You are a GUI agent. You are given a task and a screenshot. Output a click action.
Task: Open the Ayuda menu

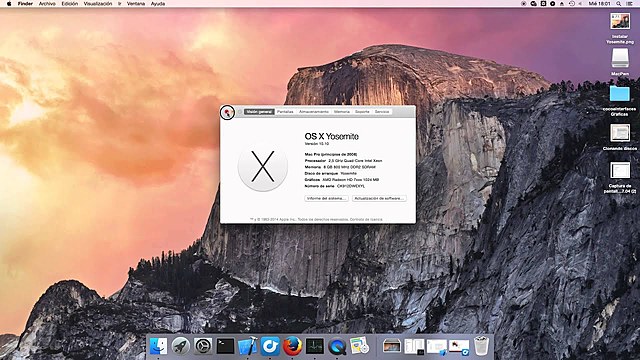click(x=158, y=4)
